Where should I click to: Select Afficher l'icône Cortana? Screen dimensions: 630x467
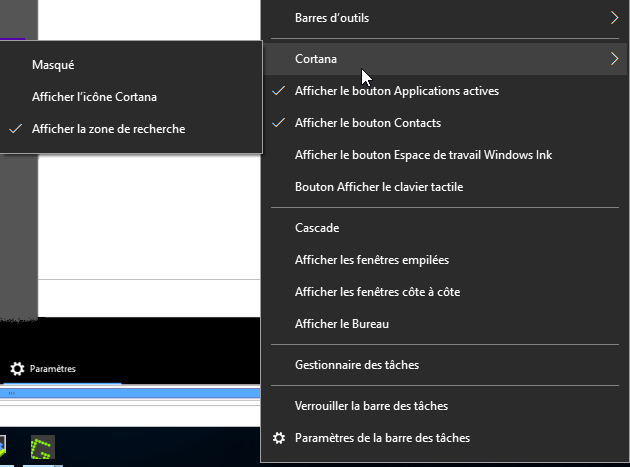point(94,97)
